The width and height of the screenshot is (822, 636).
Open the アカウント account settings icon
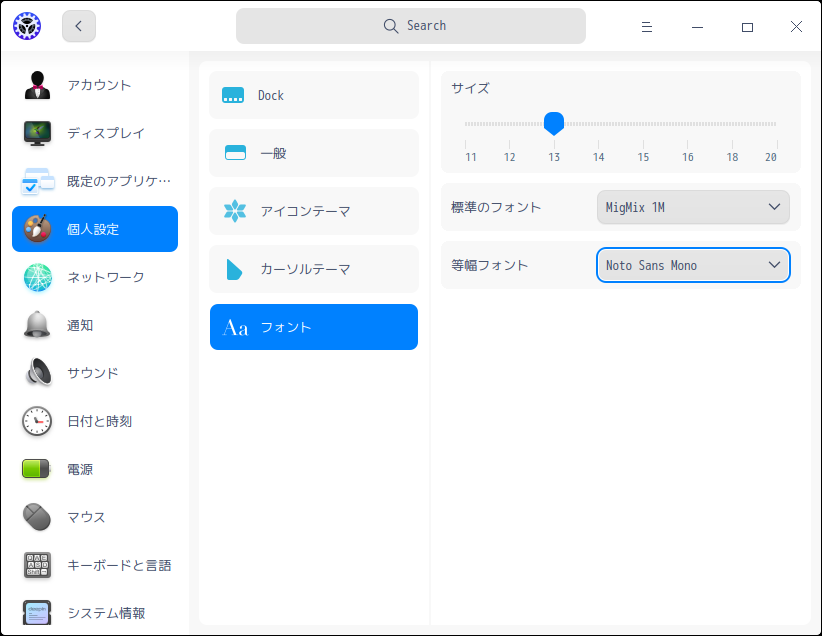pyautogui.click(x=37, y=85)
